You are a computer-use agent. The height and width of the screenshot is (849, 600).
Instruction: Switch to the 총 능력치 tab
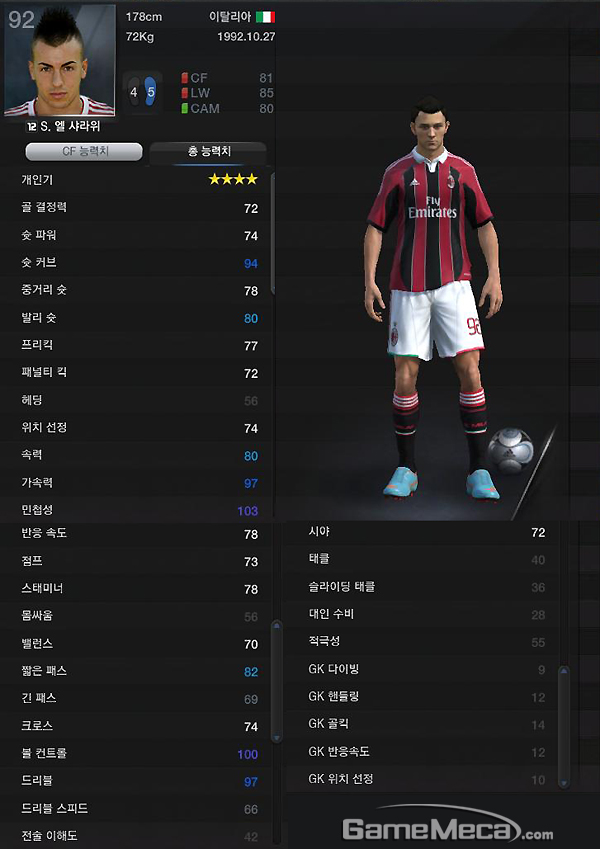pos(208,152)
